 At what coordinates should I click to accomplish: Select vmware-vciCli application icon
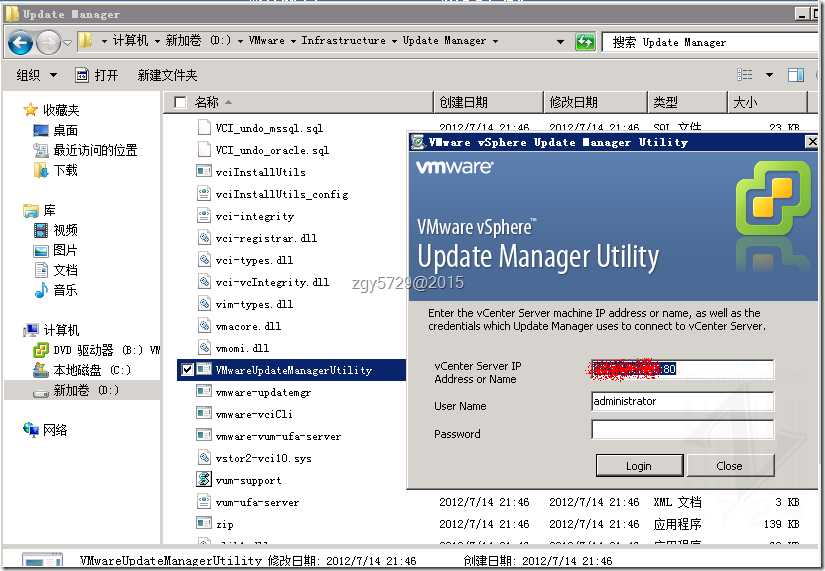click(x=204, y=414)
